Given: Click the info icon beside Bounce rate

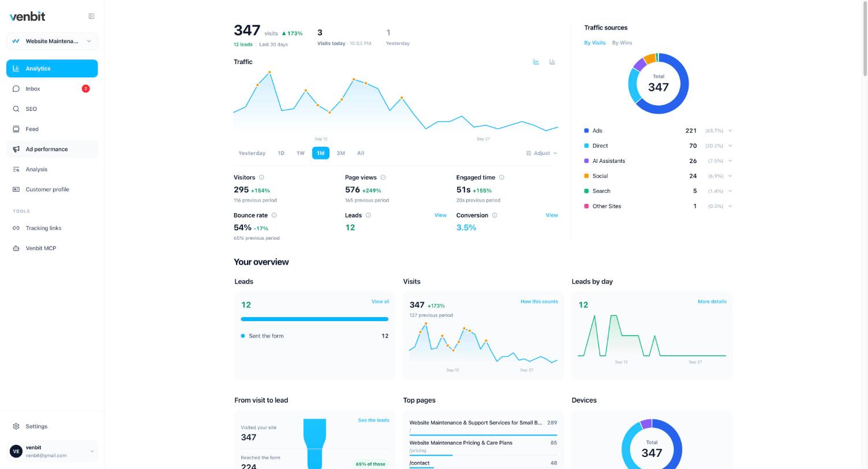Looking at the screenshot, I should pos(274,215).
